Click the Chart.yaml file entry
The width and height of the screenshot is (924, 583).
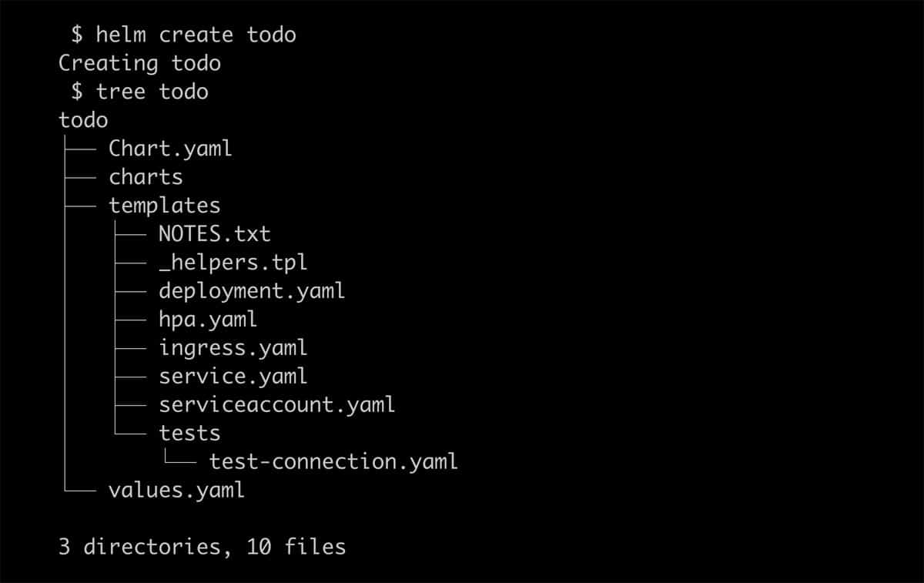[x=170, y=148]
